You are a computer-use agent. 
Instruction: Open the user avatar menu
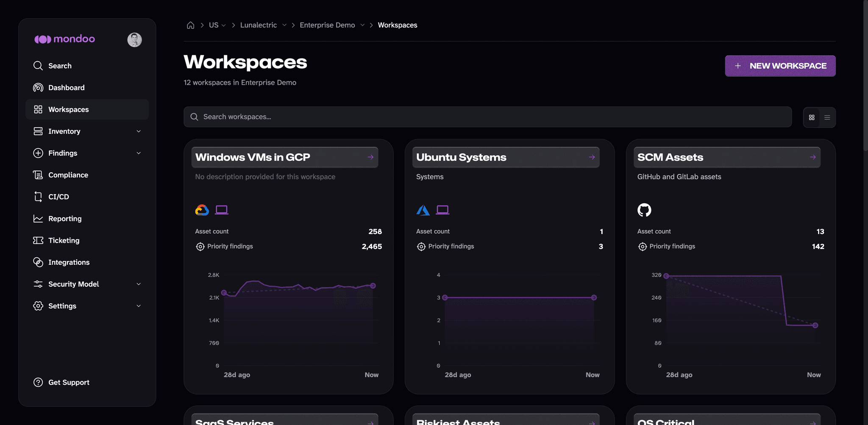(x=134, y=39)
